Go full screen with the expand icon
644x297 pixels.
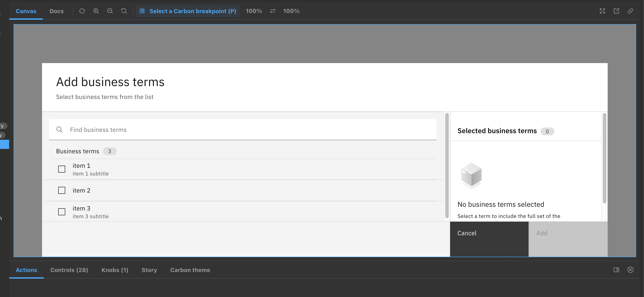(602, 11)
